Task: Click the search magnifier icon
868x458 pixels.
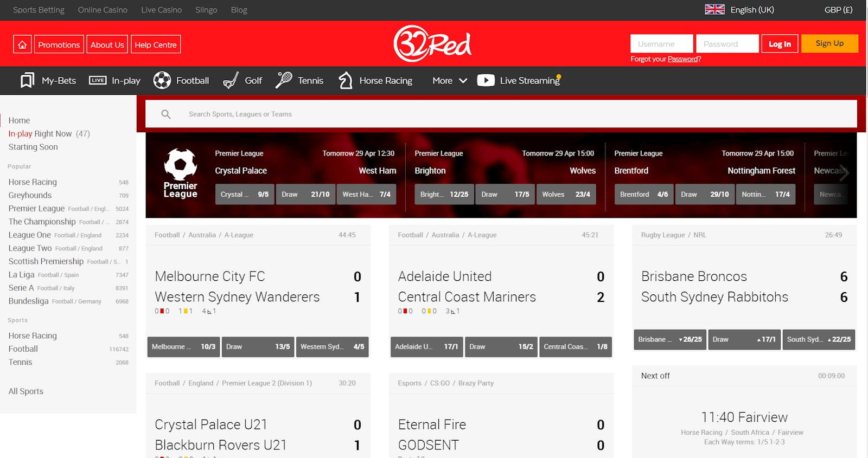Action: 166,114
